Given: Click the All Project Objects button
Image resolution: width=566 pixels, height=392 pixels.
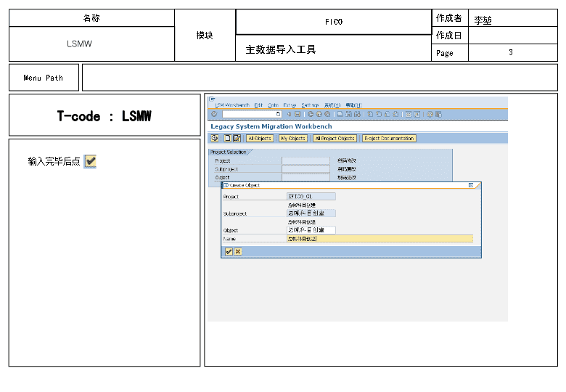Looking at the screenshot, I should [335, 138].
